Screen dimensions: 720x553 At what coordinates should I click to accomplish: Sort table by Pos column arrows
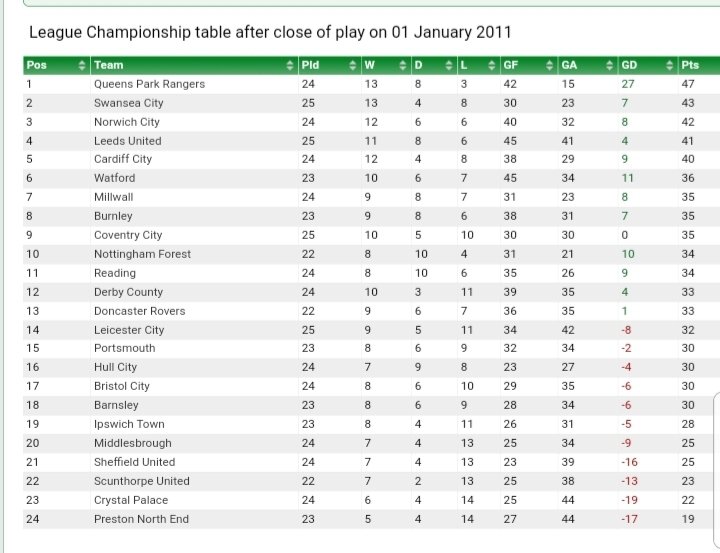82,65
